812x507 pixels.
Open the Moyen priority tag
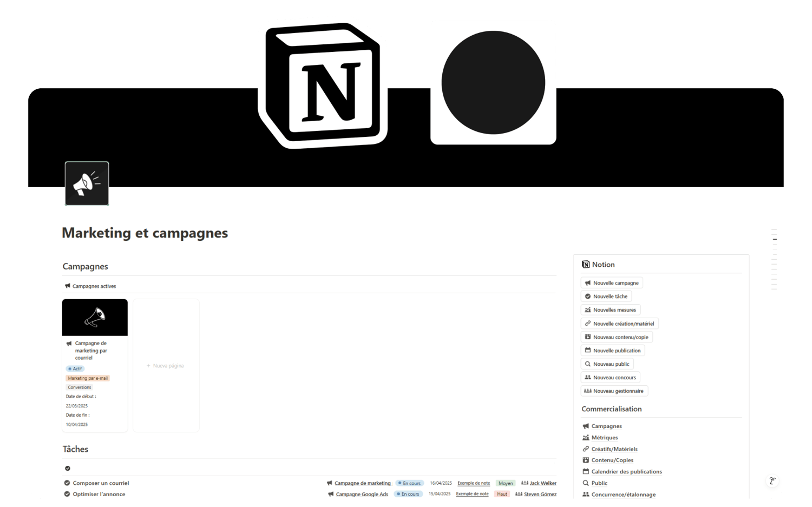coord(506,483)
